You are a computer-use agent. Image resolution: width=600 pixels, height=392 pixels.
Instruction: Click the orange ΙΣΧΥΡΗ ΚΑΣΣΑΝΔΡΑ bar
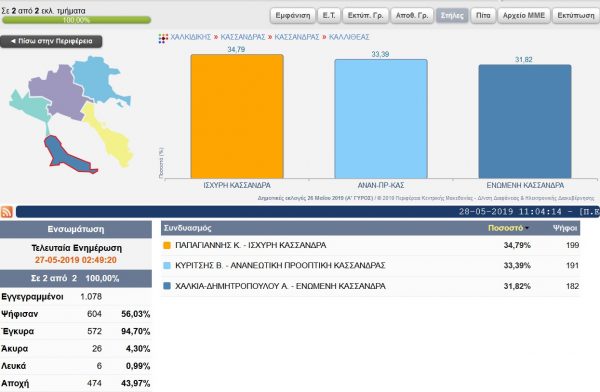click(x=237, y=116)
